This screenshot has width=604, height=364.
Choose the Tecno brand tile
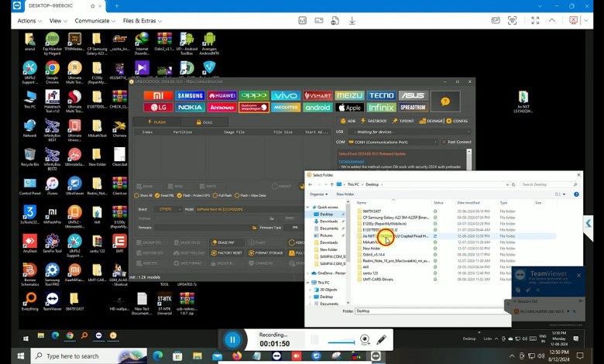[x=381, y=95]
